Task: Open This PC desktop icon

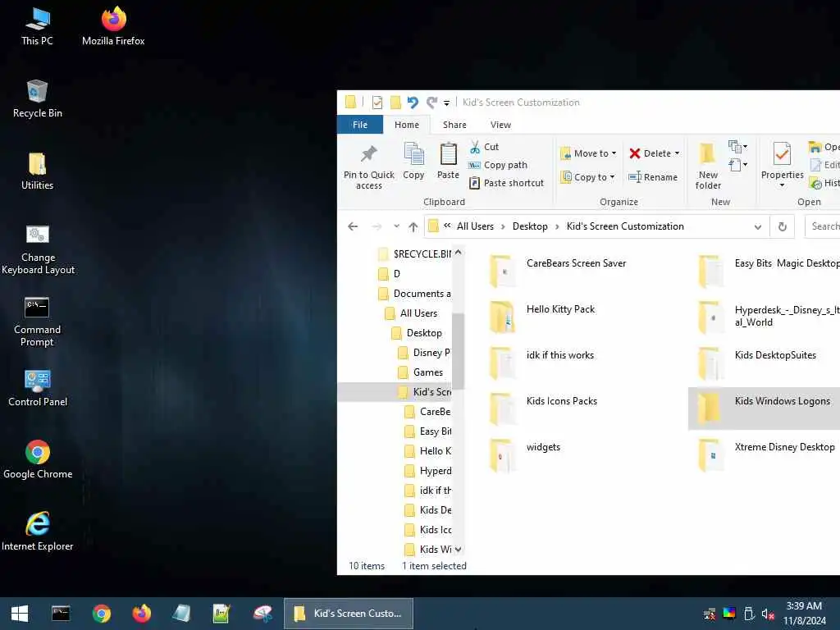Action: [x=37, y=27]
